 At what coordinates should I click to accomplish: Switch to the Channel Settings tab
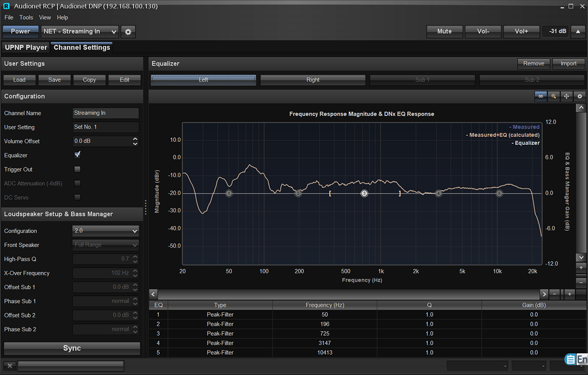coord(82,47)
